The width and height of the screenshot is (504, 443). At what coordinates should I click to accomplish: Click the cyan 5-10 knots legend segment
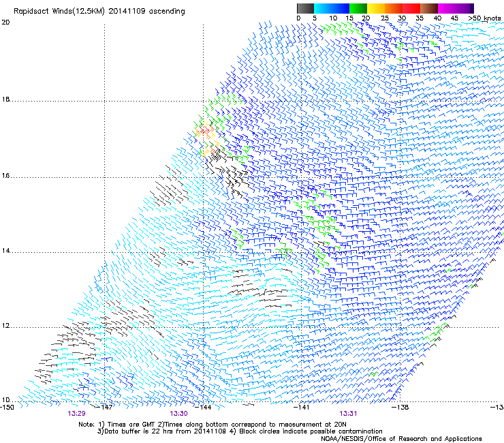(x=323, y=8)
